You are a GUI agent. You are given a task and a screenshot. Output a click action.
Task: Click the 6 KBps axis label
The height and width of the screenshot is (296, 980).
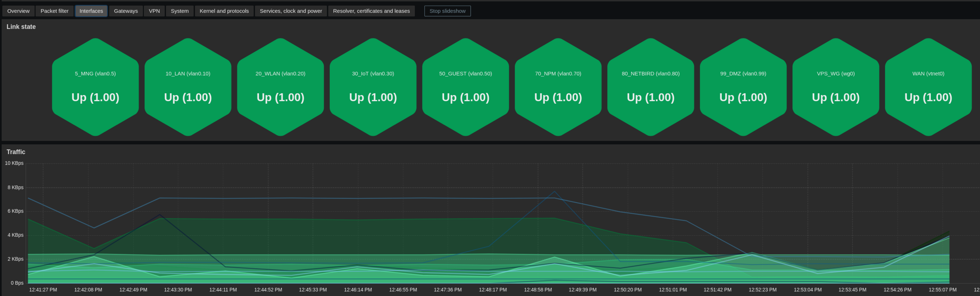pos(16,211)
